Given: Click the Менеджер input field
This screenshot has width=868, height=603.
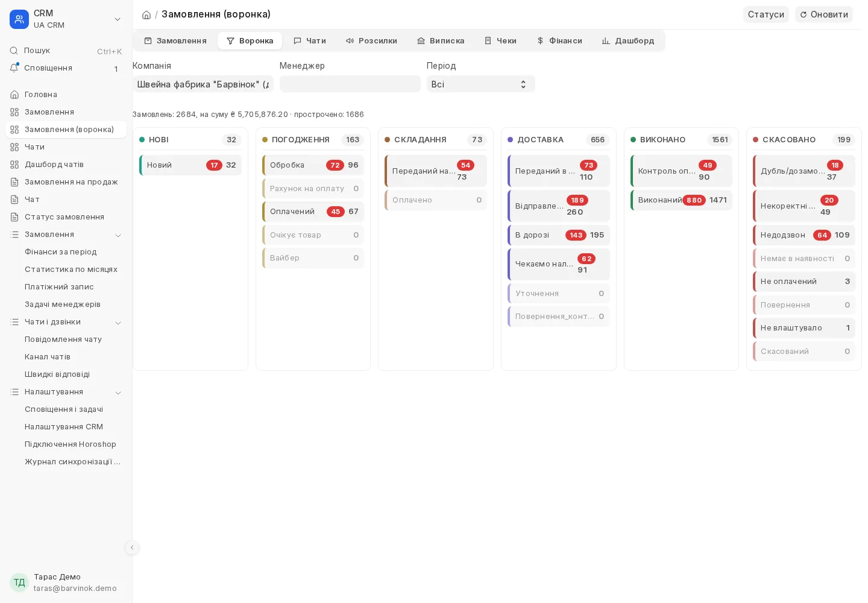Looking at the screenshot, I should [350, 84].
